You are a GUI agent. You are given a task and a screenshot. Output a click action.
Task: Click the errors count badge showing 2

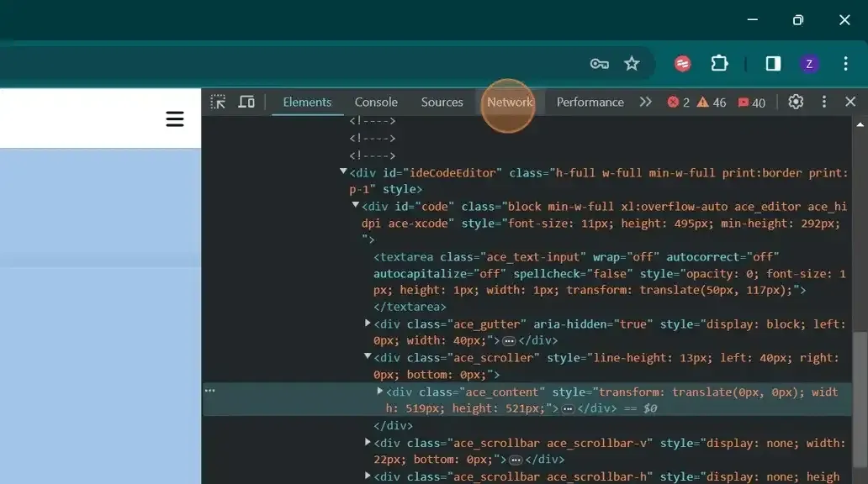pyautogui.click(x=679, y=103)
